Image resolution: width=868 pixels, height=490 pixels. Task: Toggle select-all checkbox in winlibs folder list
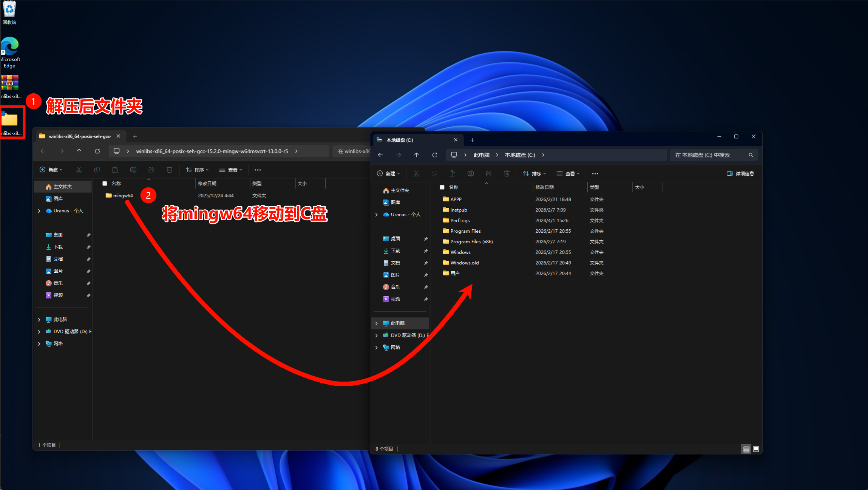[105, 183]
